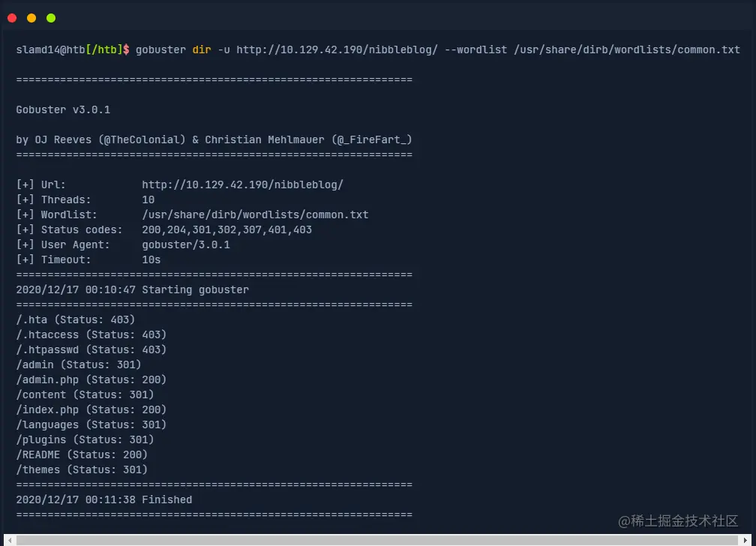Click the yellow minimize window dot
The image size is (756, 546).
[31, 18]
